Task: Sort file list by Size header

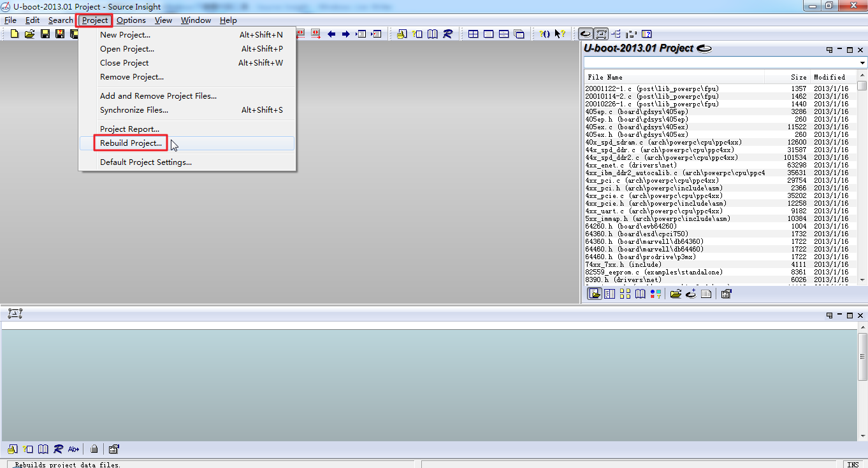Action: [x=787, y=77]
